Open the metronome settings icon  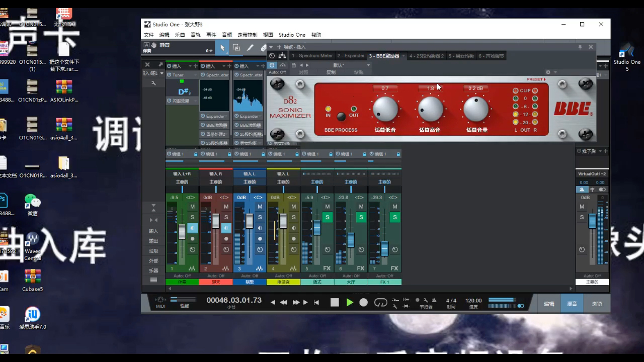click(x=426, y=301)
